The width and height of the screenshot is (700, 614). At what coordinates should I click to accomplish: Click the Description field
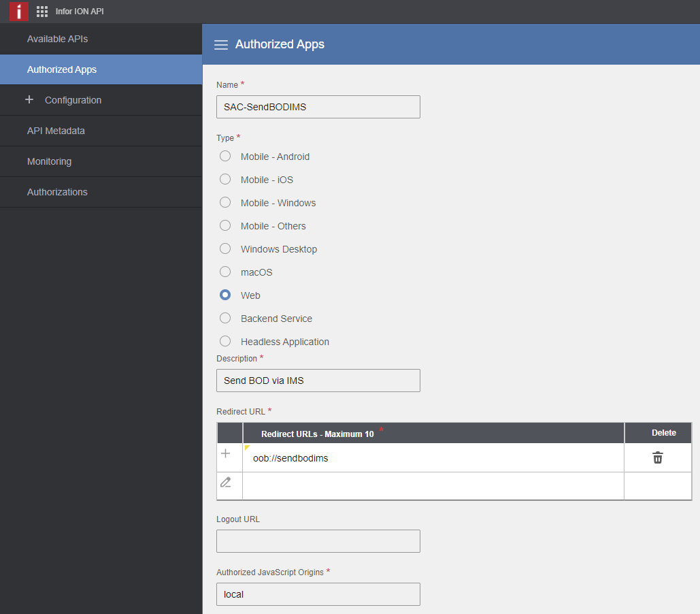(x=318, y=381)
